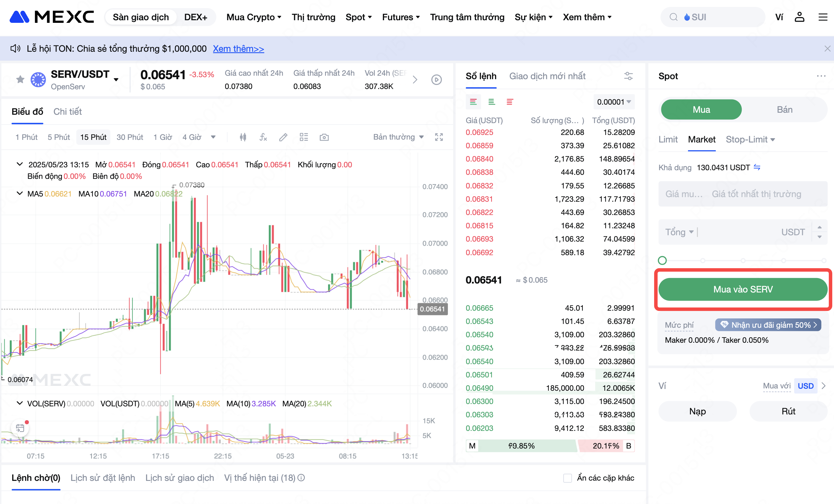Viewport: 834px width, 504px height.
Task: Switch to DEX+ mode
Action: pyautogui.click(x=196, y=17)
